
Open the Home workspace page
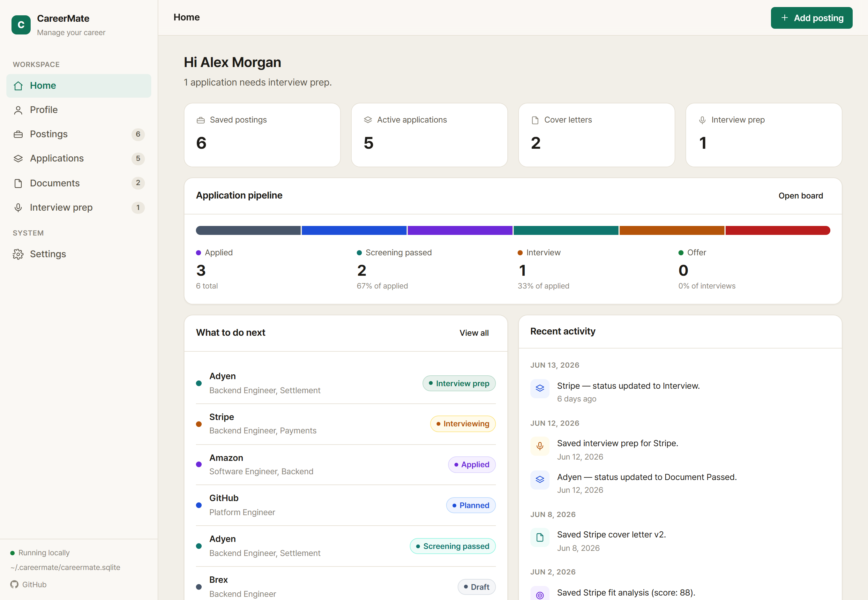[x=79, y=86]
